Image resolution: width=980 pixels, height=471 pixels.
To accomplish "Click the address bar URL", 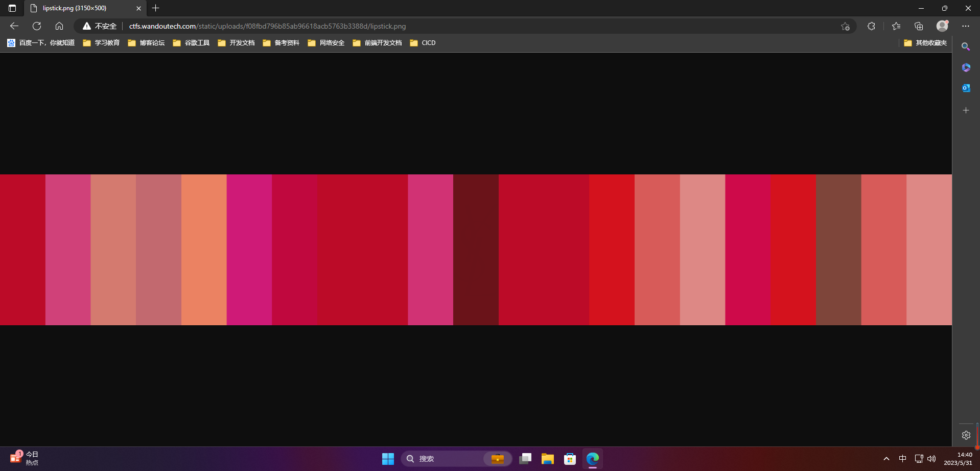I will pyautogui.click(x=267, y=26).
